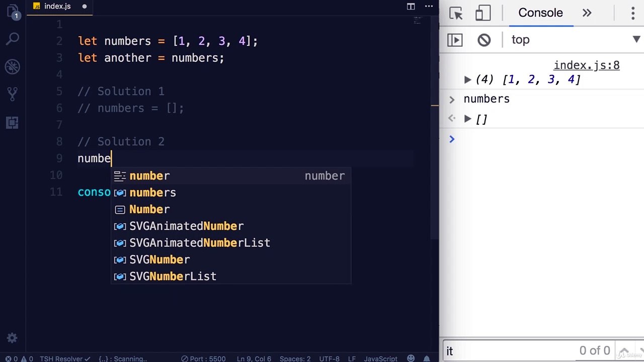This screenshot has width=644, height=362.
Task: Open the editor More Actions menu
Action: 428,7
